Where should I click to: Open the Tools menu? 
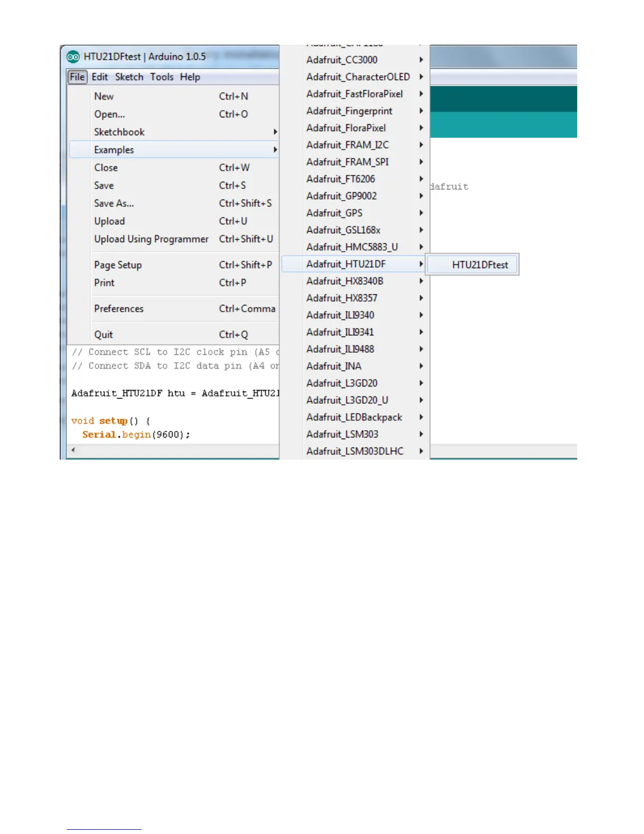pos(162,77)
